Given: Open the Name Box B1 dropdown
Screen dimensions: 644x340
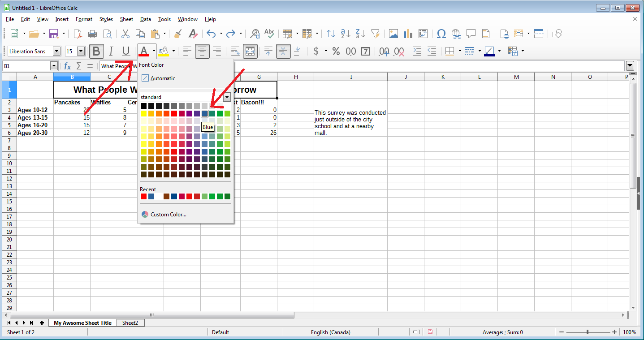Looking at the screenshot, I should click(54, 66).
